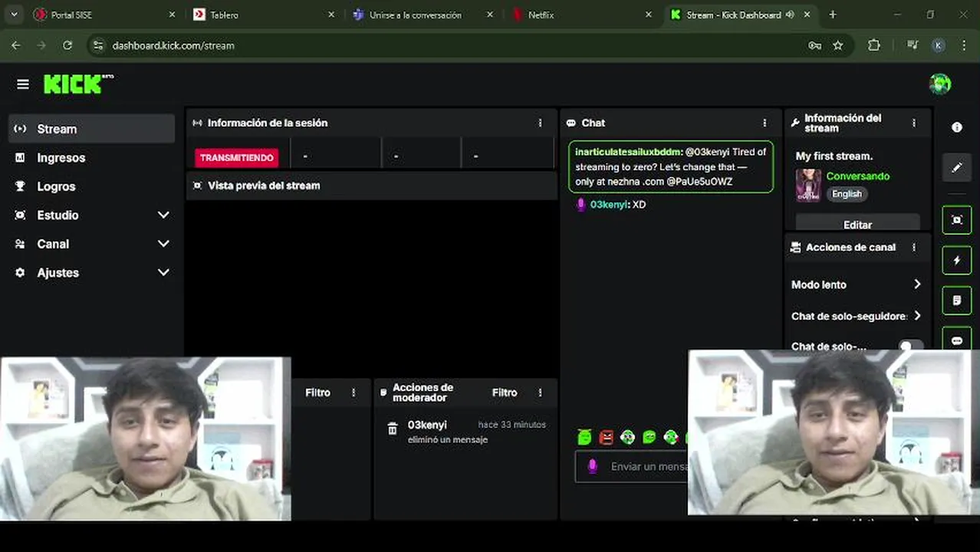Viewport: 980px width, 552px height.
Task: Open a new browser tab
Action: [833, 15]
